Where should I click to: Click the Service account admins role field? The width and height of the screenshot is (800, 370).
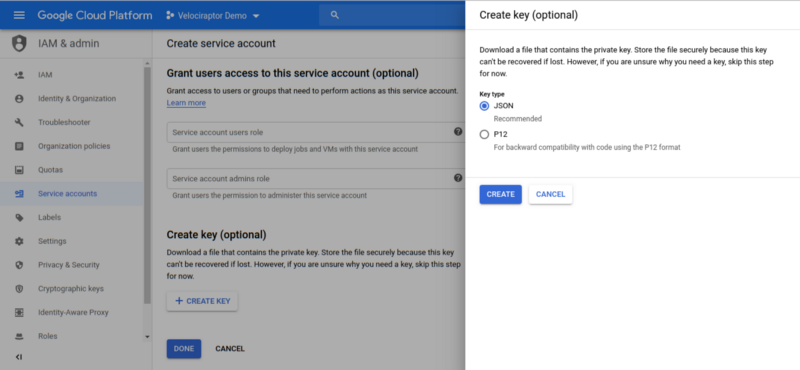315,179
